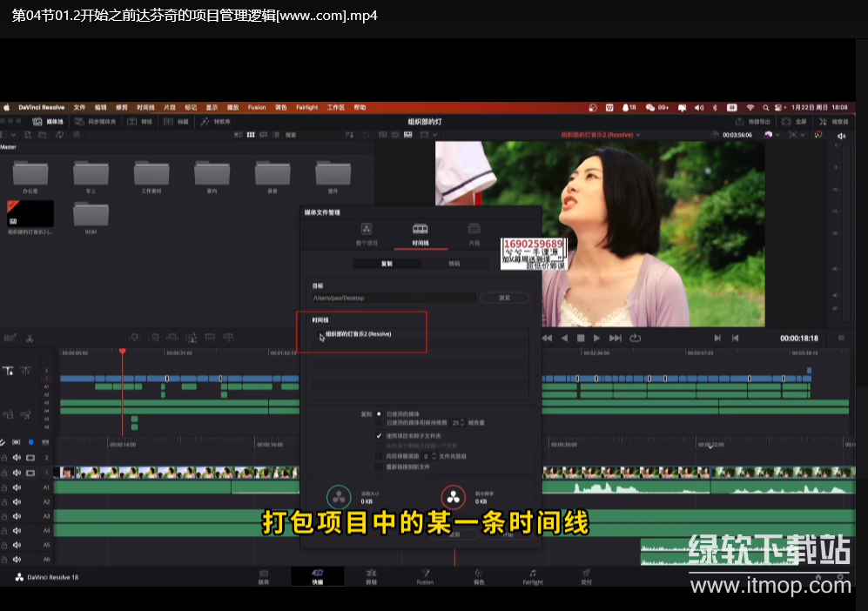Uncheck 使用项目名称子文件夹 checkbox
This screenshot has height=611, width=868.
click(x=379, y=435)
